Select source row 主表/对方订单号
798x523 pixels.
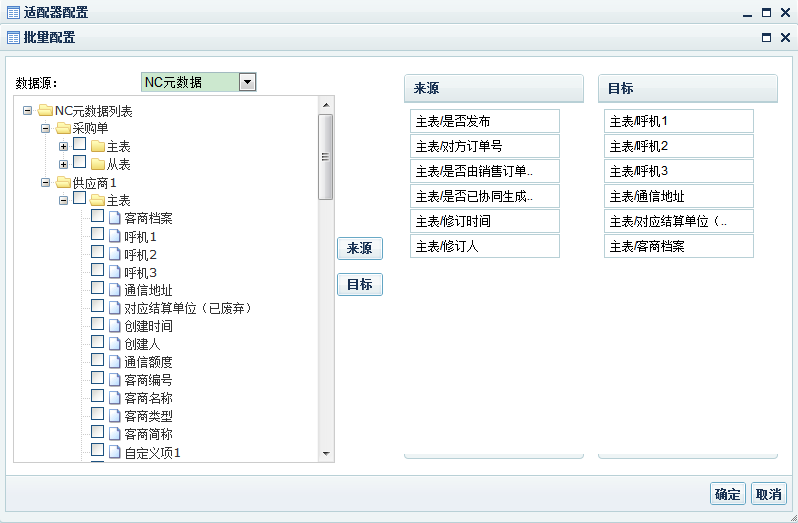tap(484, 146)
